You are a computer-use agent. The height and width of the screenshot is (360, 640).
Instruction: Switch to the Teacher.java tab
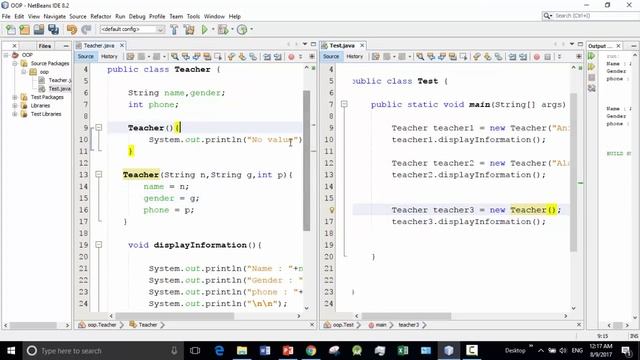(99, 45)
